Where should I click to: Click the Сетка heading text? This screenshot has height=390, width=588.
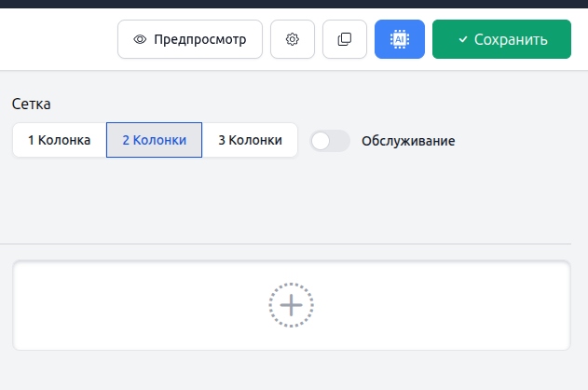coord(31,104)
